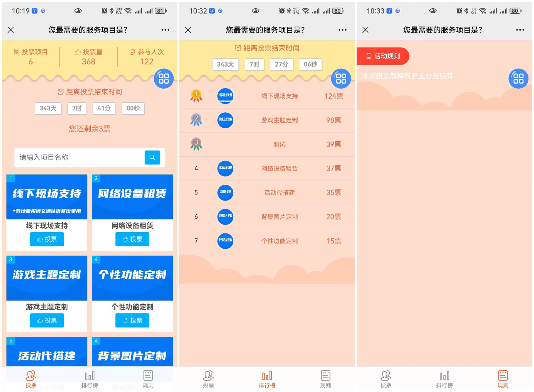Tap 游戏主题定制 round avatar in ranking
This screenshot has width=534, height=392.
click(225, 120)
